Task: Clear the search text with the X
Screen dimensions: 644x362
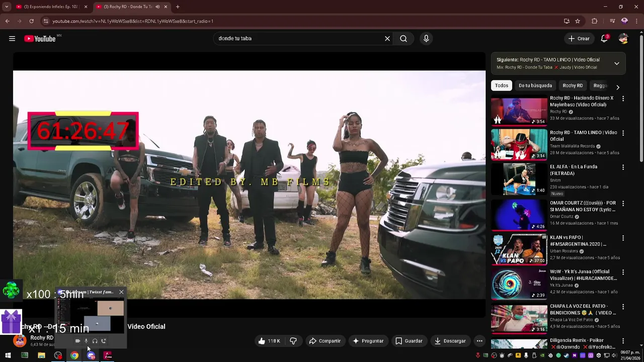Action: 387,39
